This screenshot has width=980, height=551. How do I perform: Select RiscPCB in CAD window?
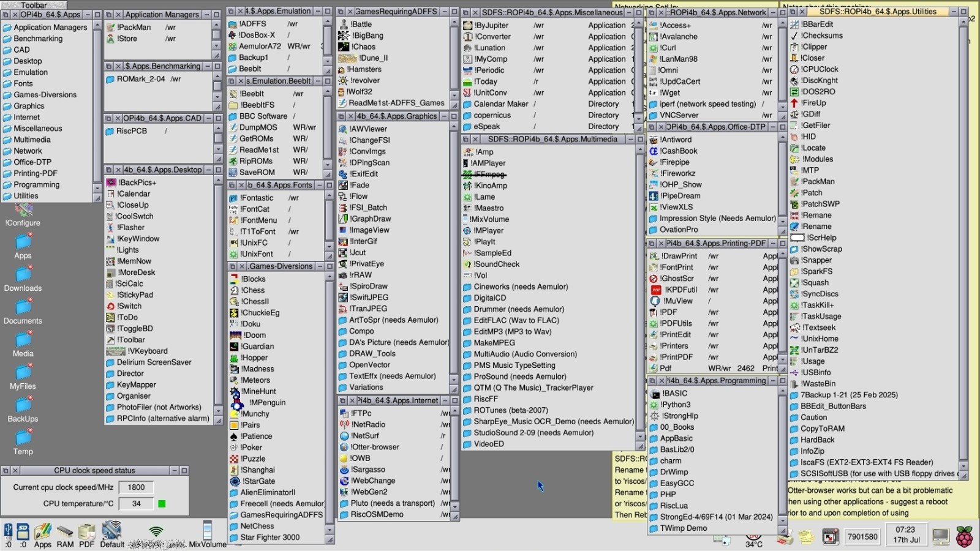[127, 131]
